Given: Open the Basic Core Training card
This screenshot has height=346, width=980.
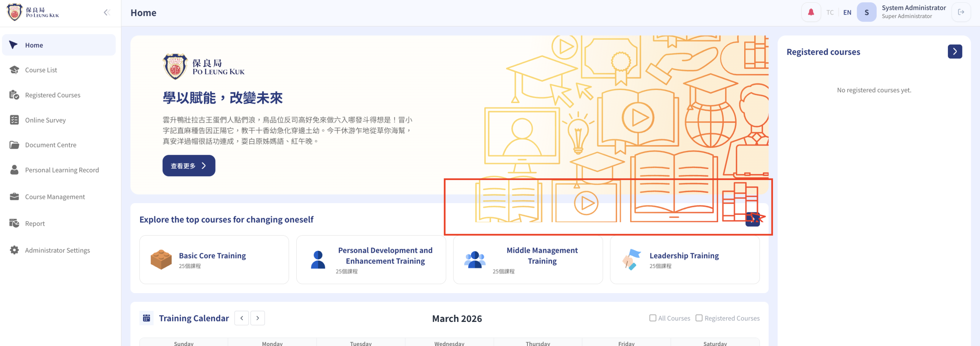Looking at the screenshot, I should pyautogui.click(x=214, y=260).
